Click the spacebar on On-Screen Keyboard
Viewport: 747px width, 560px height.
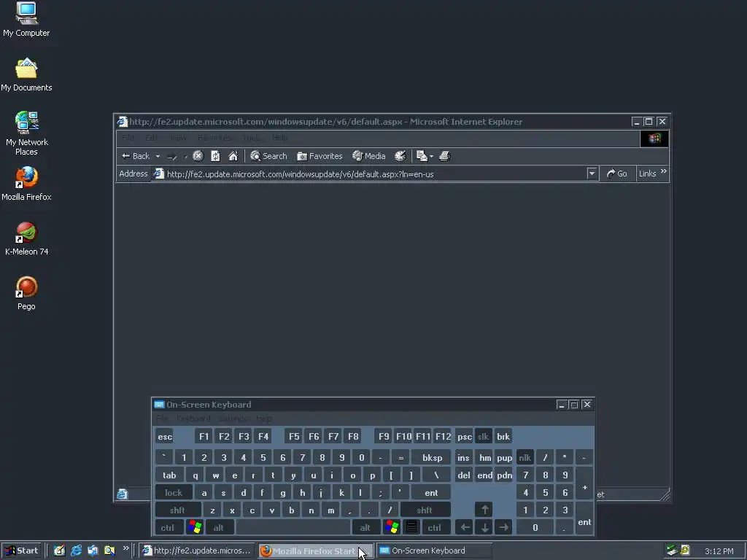click(293, 528)
